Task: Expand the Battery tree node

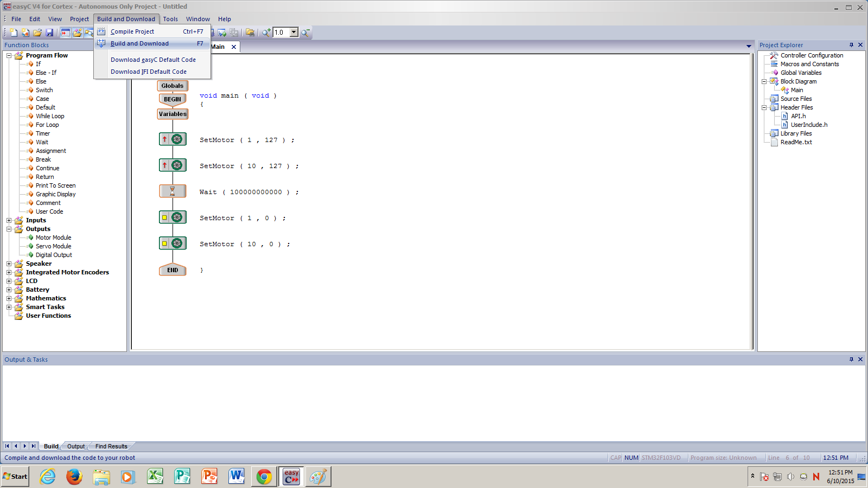Action: coord(9,290)
